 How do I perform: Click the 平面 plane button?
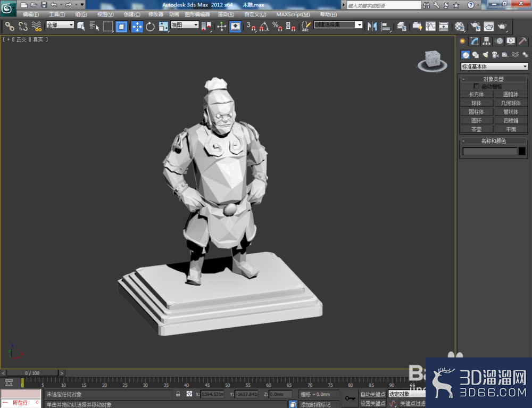(511, 129)
